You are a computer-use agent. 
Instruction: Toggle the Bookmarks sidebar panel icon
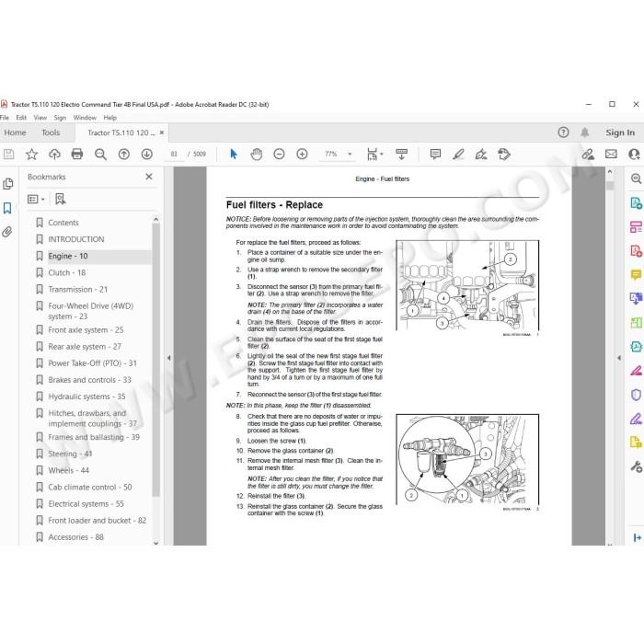click(x=7, y=208)
